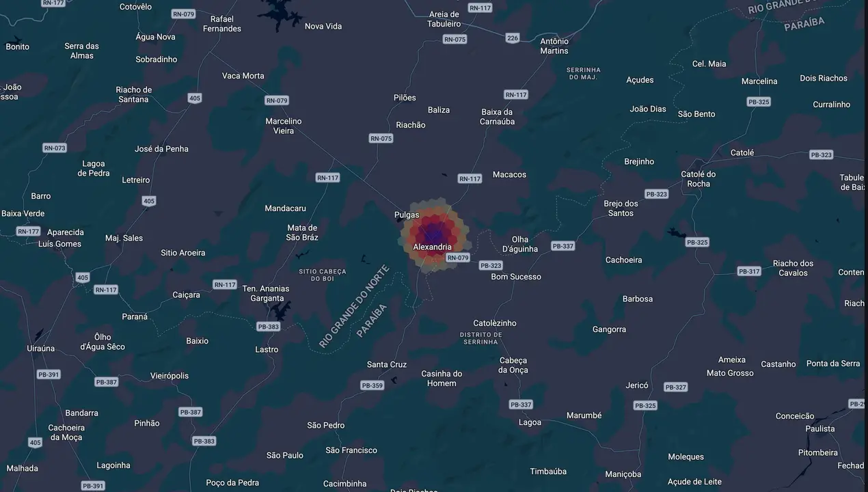Select the Marcelina place label
Image resolution: width=868 pixels, height=492 pixels.
click(x=759, y=81)
